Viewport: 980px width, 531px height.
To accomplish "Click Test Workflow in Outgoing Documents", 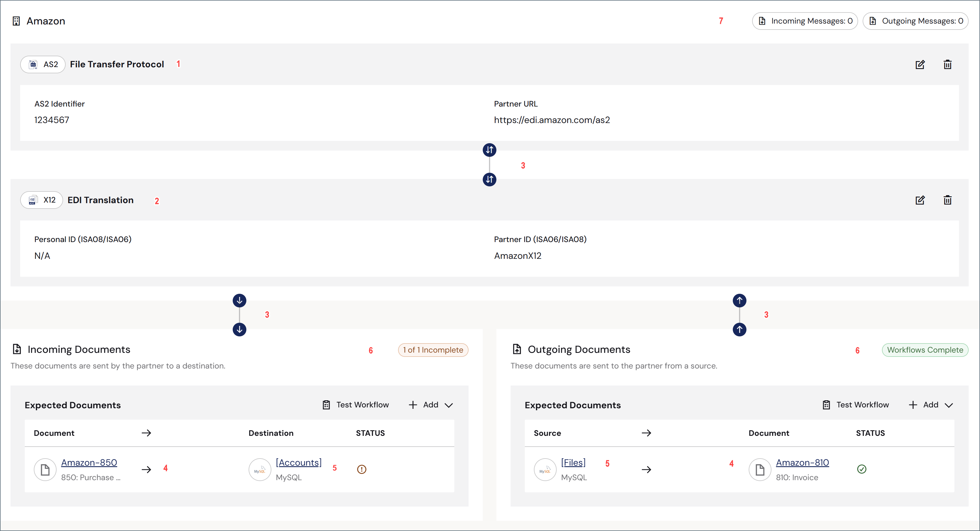I will 855,405.
